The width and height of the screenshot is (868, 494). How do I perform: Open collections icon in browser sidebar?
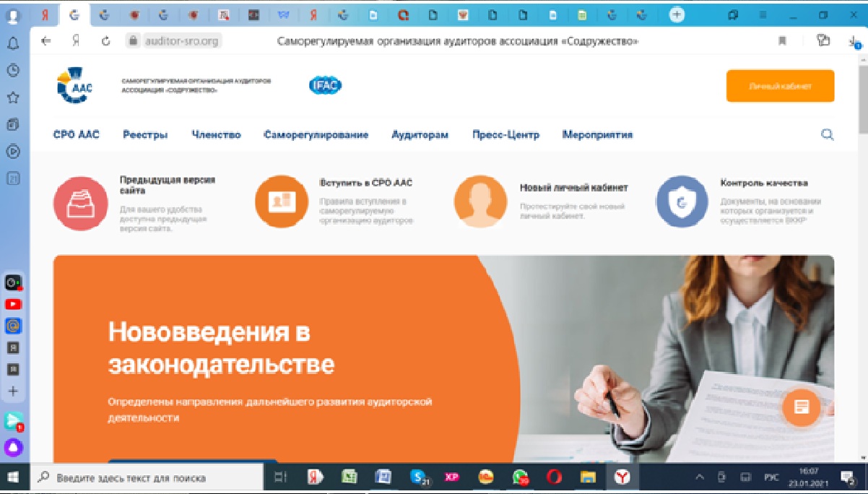click(x=13, y=124)
